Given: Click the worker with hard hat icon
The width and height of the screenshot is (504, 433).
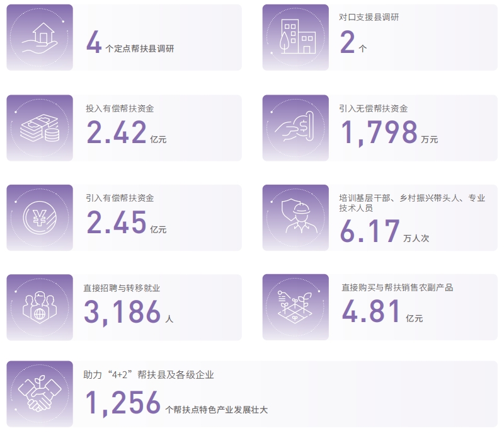Looking at the screenshot, I should click(x=295, y=217).
